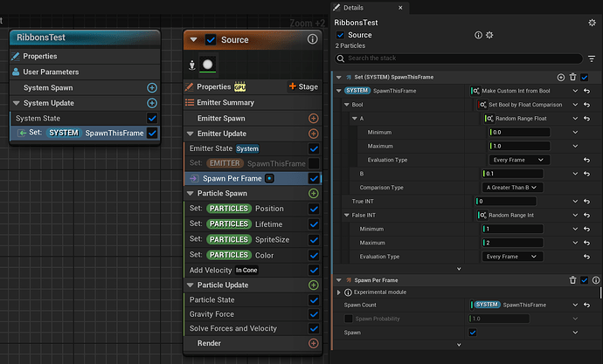
Task: Reset Spawn Count to default
Action: (587, 305)
